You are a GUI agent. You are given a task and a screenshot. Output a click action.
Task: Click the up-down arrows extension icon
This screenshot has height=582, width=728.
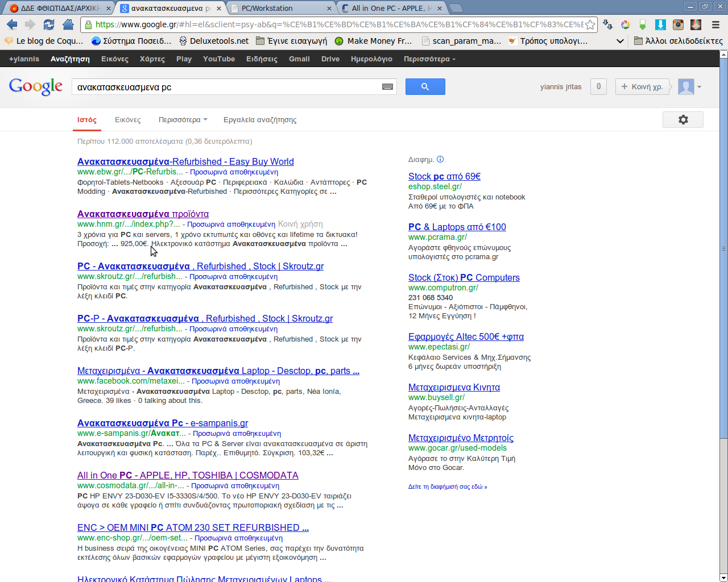[607, 24]
